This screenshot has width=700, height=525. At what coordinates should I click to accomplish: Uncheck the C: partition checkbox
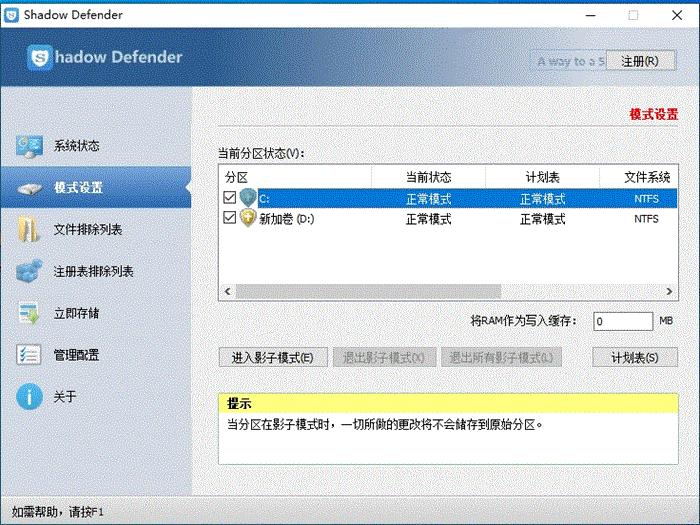229,197
